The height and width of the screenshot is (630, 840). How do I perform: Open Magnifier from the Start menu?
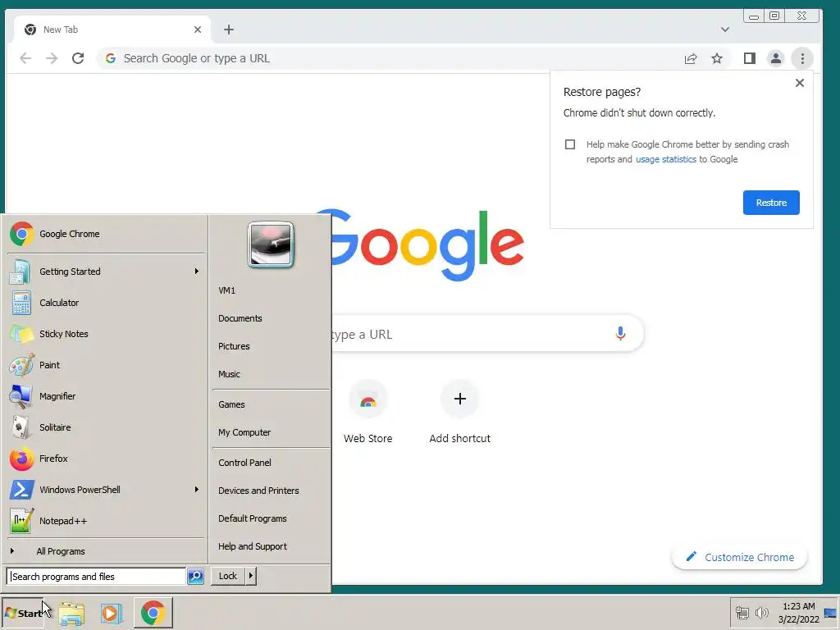[106, 396]
